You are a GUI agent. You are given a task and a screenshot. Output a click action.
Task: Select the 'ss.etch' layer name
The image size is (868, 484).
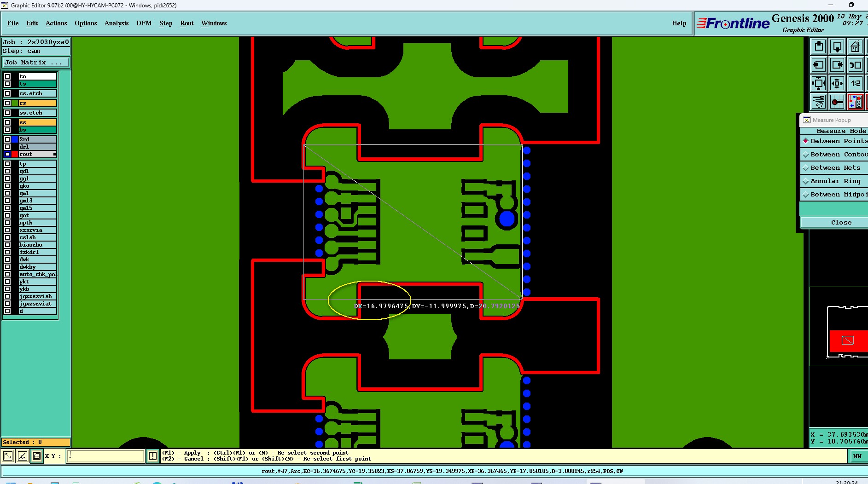coord(38,113)
